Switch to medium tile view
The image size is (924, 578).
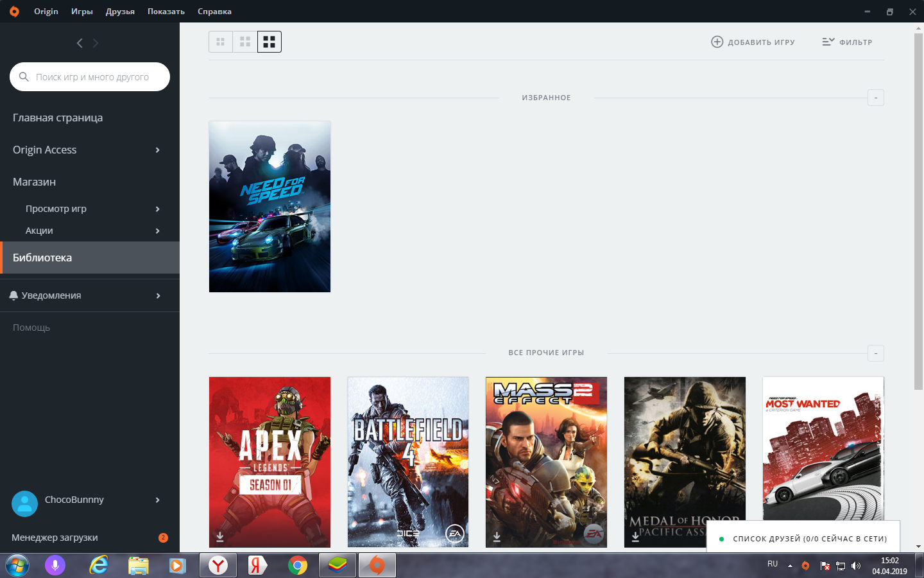pyautogui.click(x=245, y=42)
